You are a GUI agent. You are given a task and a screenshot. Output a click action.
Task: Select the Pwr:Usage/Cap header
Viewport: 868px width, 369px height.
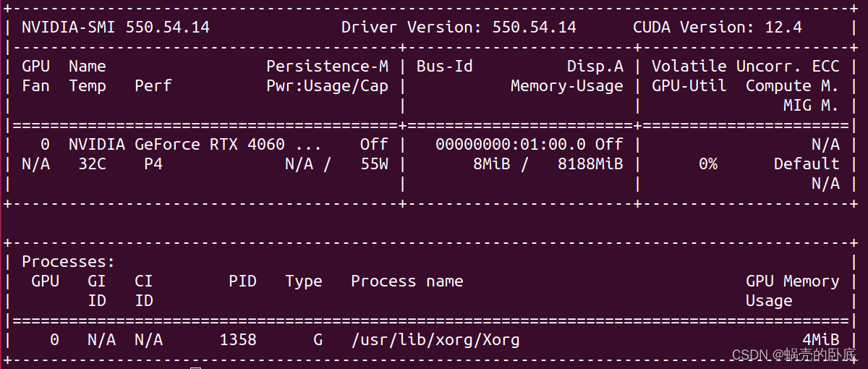pos(327,86)
